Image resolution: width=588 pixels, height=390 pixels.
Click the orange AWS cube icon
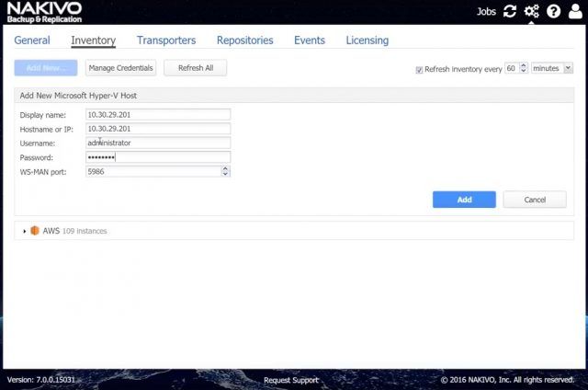pos(35,231)
